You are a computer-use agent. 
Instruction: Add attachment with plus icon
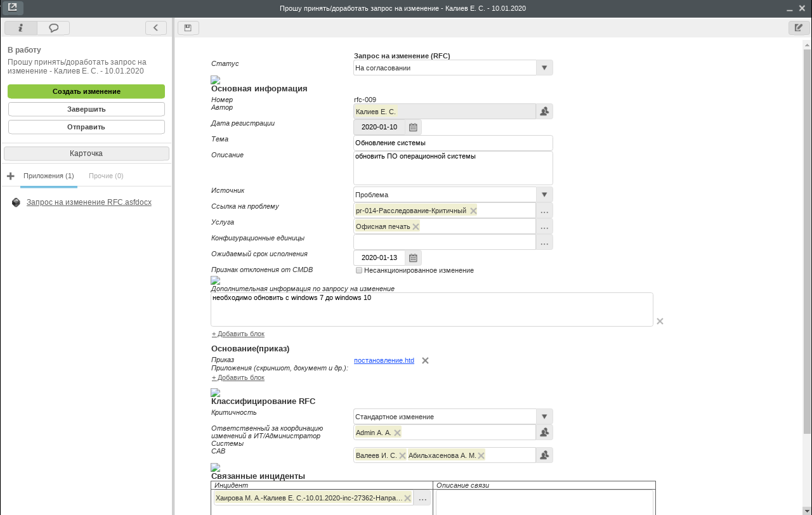click(11, 176)
